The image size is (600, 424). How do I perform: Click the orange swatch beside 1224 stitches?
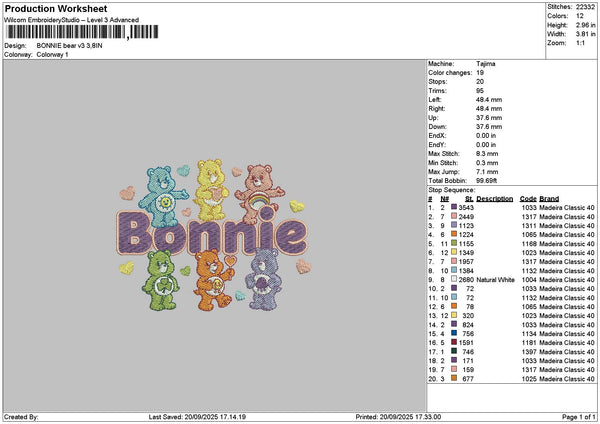coord(454,234)
